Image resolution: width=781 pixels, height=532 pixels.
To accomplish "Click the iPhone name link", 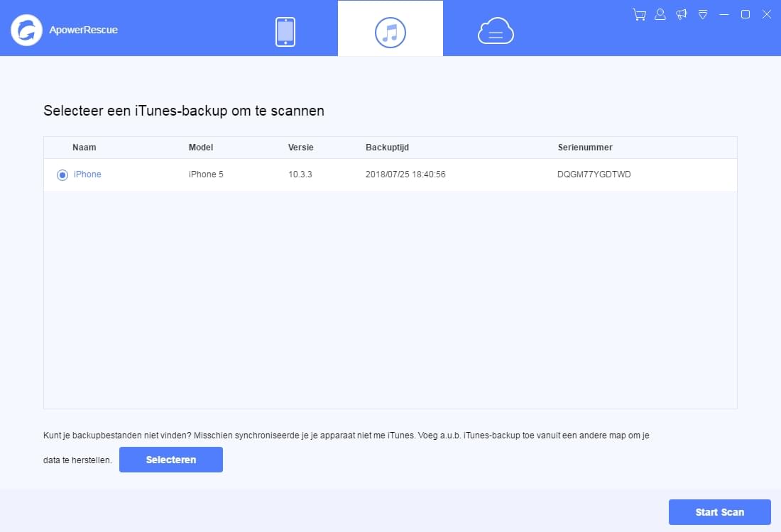I will click(87, 174).
